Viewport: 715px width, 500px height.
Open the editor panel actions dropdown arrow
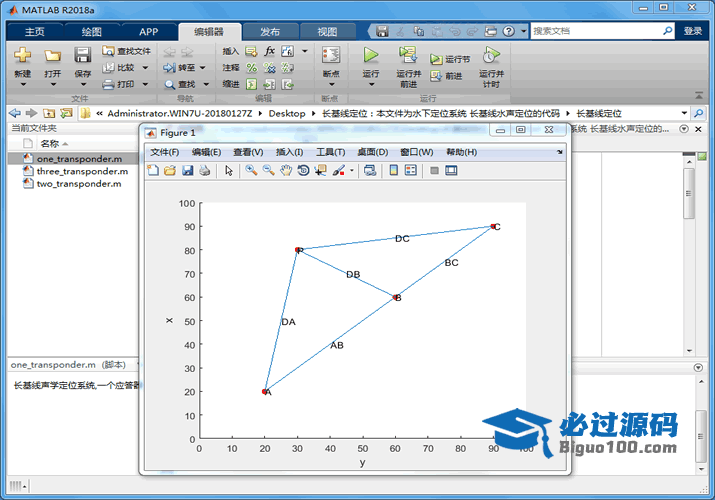(684, 129)
